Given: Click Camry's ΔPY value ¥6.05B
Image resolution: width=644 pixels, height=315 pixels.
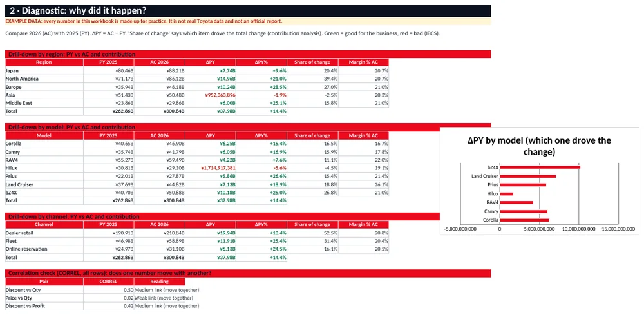Looking at the screenshot, I should coord(211,151).
